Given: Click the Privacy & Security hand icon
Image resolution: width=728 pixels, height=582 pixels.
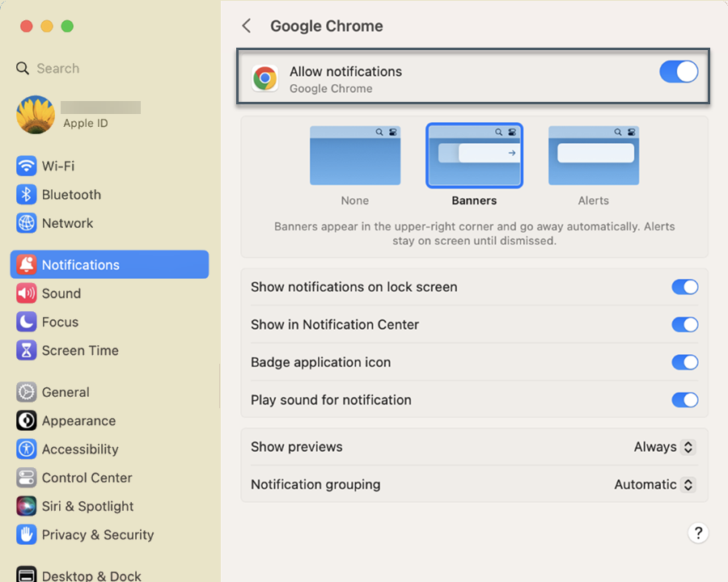Looking at the screenshot, I should tap(27, 534).
